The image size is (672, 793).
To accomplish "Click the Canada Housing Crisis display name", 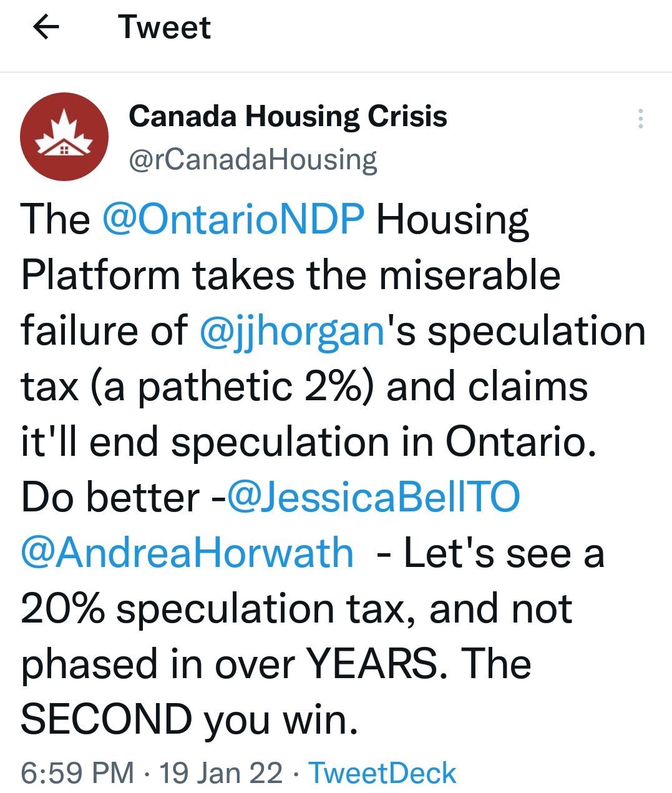I will coord(288,116).
